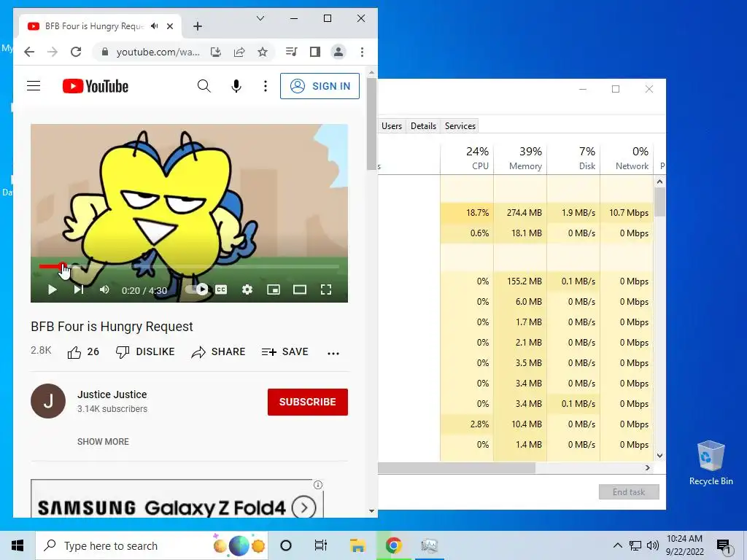Enter fullscreen video mode
This screenshot has height=560, width=747.
326,289
